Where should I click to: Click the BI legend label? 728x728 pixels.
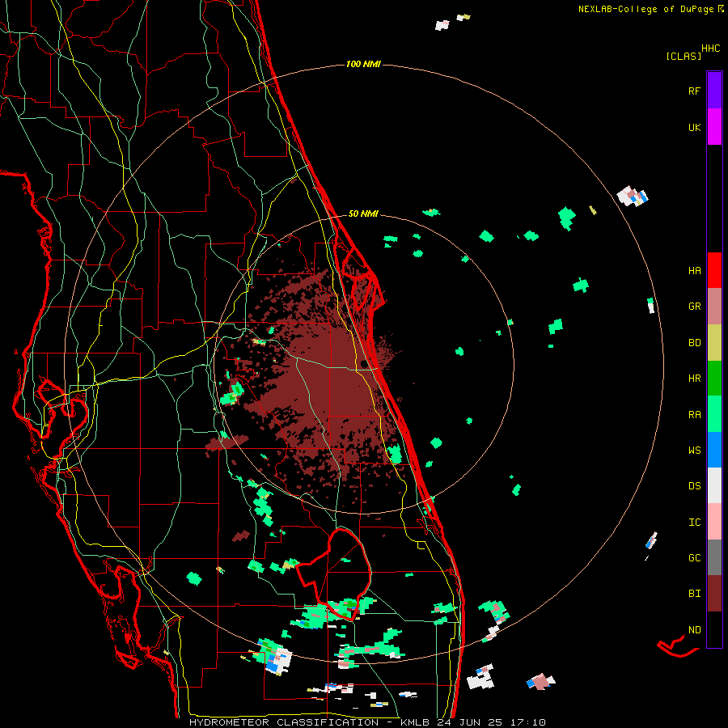pos(694,594)
